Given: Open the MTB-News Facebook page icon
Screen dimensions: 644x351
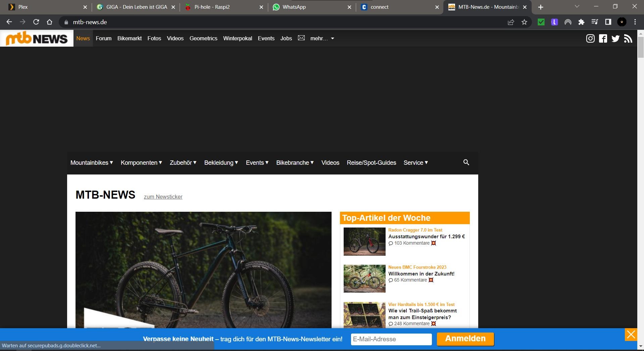Looking at the screenshot, I should 603,39.
